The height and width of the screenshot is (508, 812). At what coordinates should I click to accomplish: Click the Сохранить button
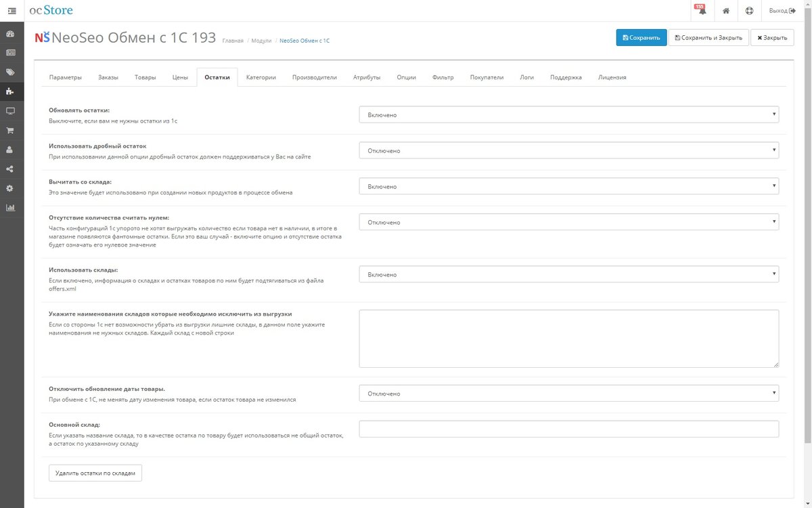[641, 38]
